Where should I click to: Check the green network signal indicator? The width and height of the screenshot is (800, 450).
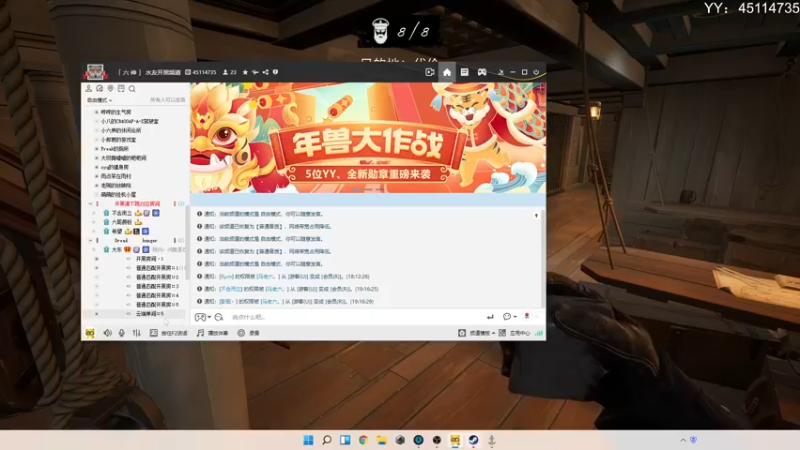[539, 333]
